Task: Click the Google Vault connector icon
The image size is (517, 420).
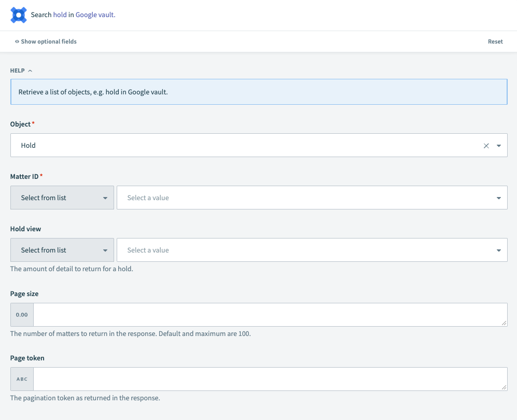Action: tap(18, 15)
